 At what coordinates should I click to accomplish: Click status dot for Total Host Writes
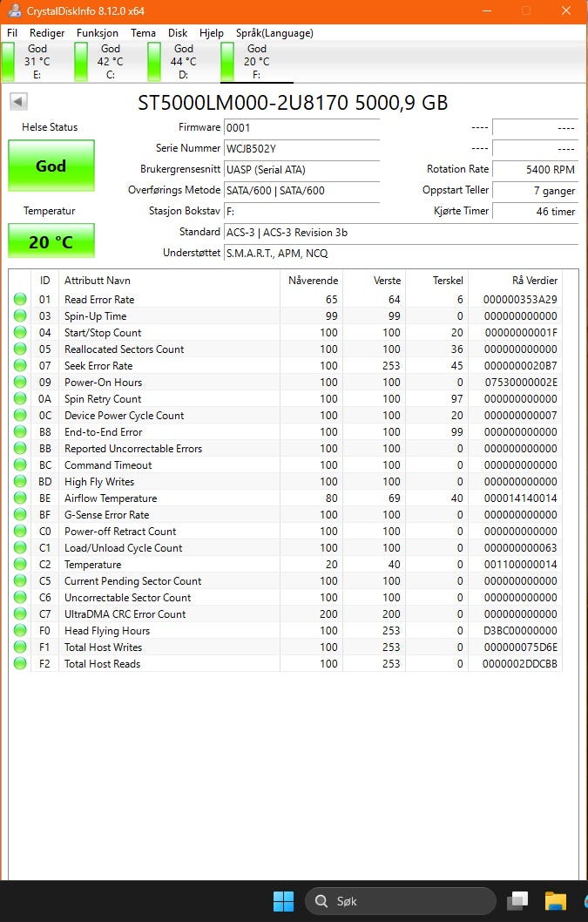click(x=21, y=647)
